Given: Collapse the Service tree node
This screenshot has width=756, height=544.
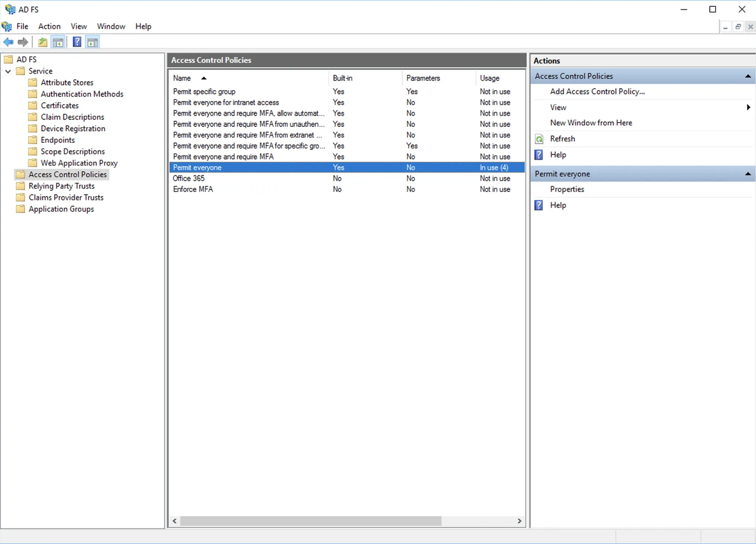Looking at the screenshot, I should pyautogui.click(x=8, y=71).
